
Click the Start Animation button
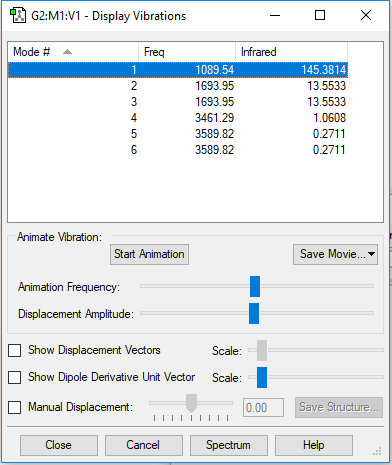pos(149,254)
